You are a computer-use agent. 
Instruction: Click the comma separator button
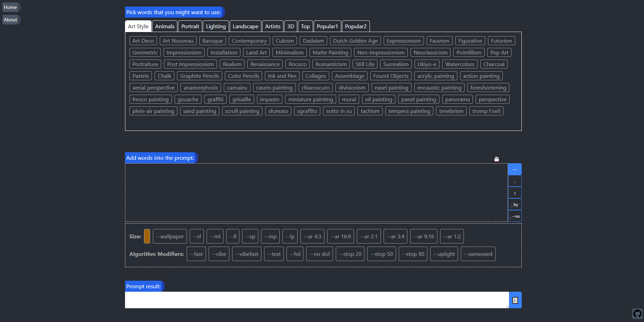tap(515, 181)
